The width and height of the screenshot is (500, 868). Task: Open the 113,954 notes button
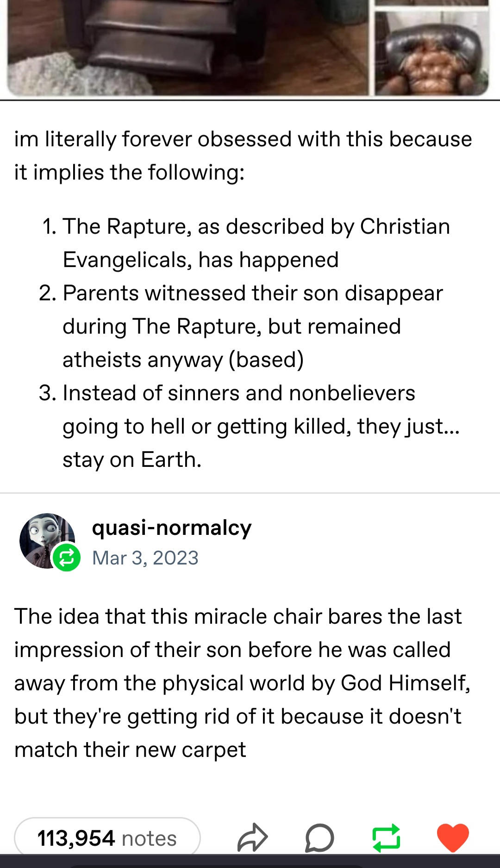[x=107, y=838]
